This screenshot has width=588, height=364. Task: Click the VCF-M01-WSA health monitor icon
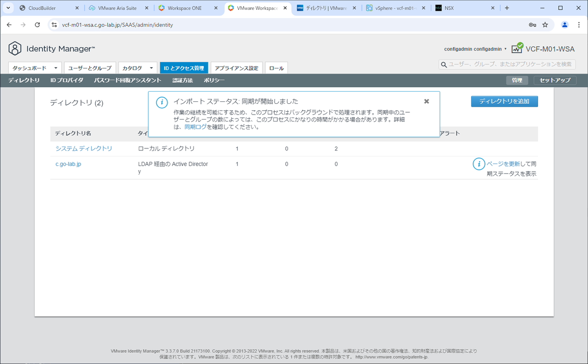tap(517, 48)
